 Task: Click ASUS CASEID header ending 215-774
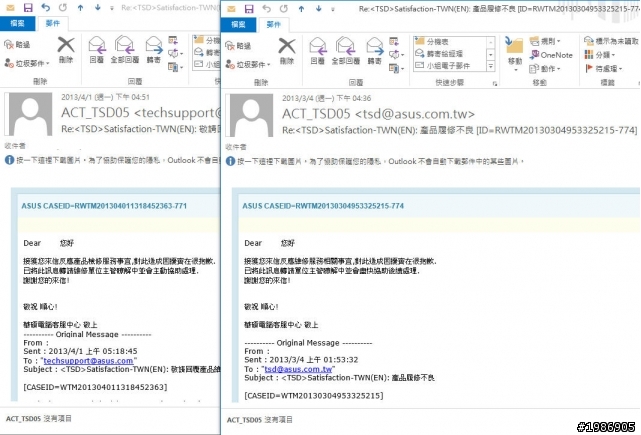click(323, 206)
